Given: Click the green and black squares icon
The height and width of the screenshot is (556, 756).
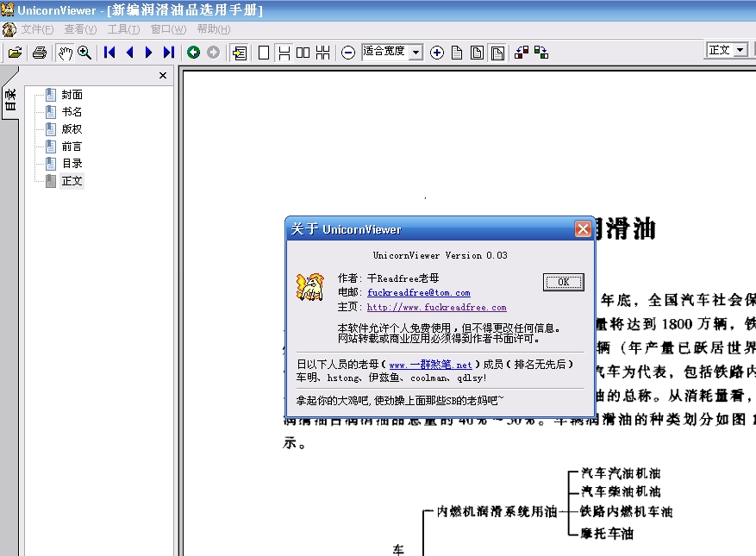Looking at the screenshot, I should pyautogui.click(x=541, y=52).
